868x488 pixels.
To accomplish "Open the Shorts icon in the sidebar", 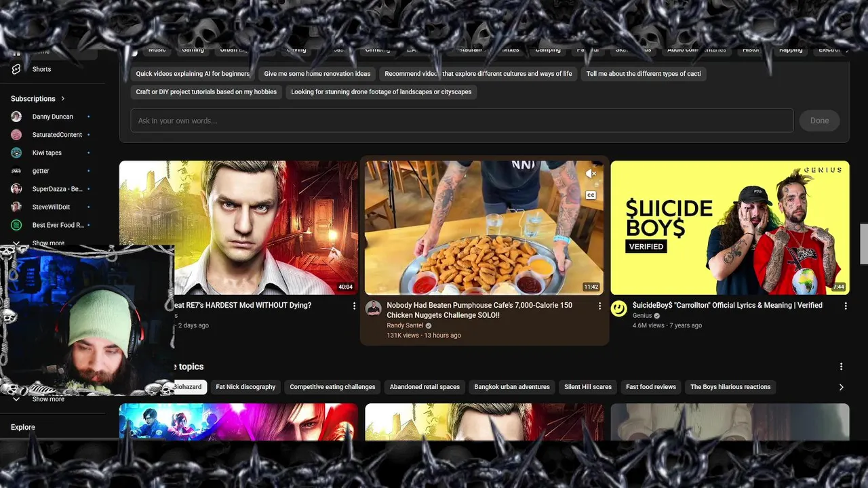I will pos(16,69).
